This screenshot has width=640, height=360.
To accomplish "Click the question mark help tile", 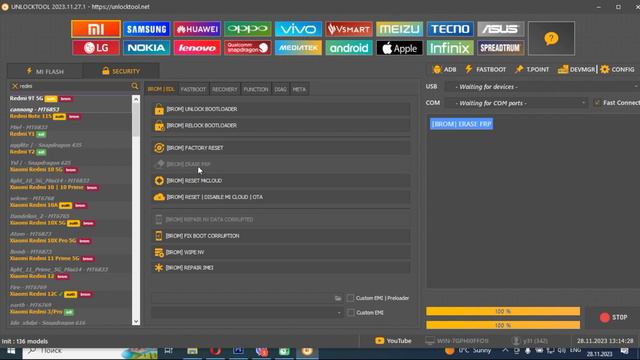I will coord(551,38).
